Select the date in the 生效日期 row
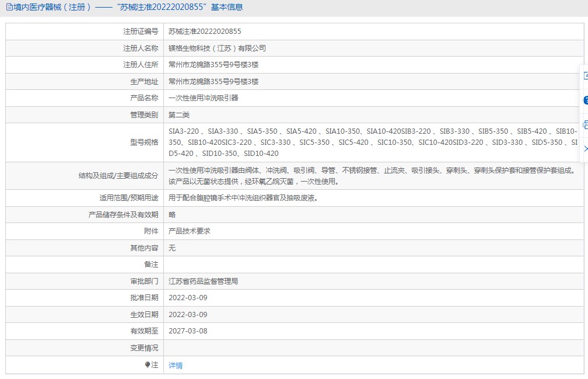Screen dimensions: 588x379 188,314
